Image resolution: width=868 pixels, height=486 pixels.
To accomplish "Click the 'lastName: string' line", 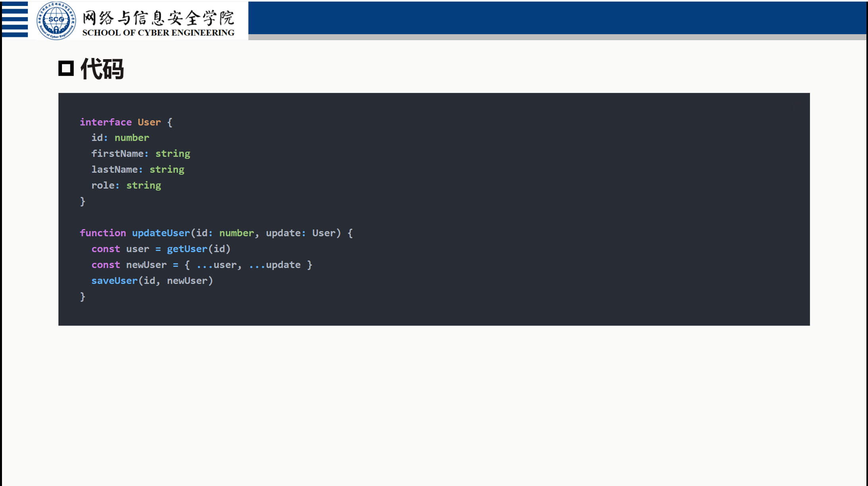I will (138, 170).
